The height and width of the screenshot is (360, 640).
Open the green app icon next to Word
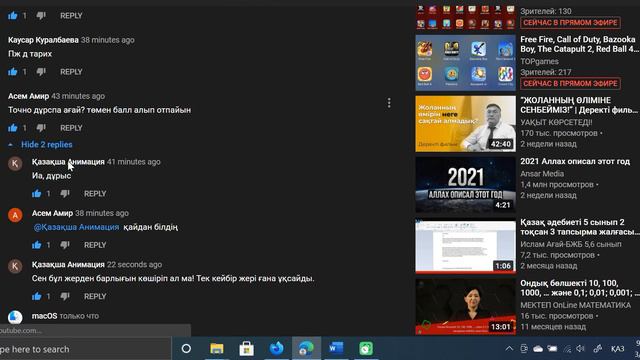[x=366, y=349]
